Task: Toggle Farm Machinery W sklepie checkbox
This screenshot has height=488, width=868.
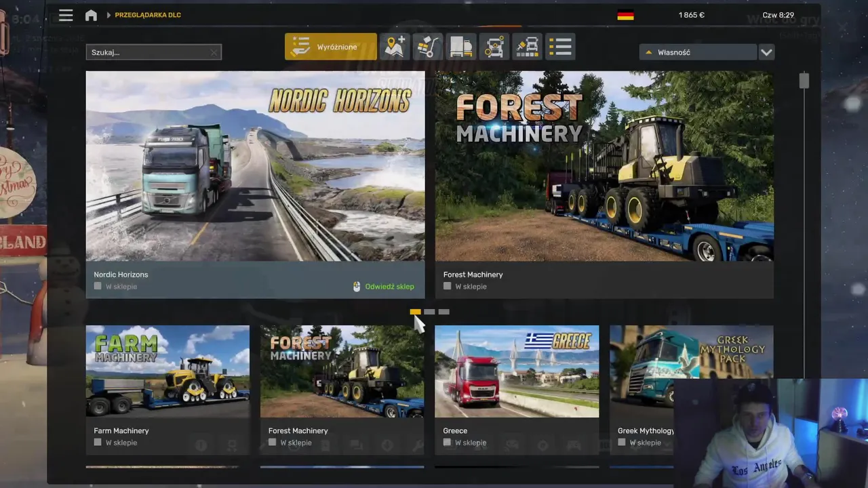Action: coord(98,442)
